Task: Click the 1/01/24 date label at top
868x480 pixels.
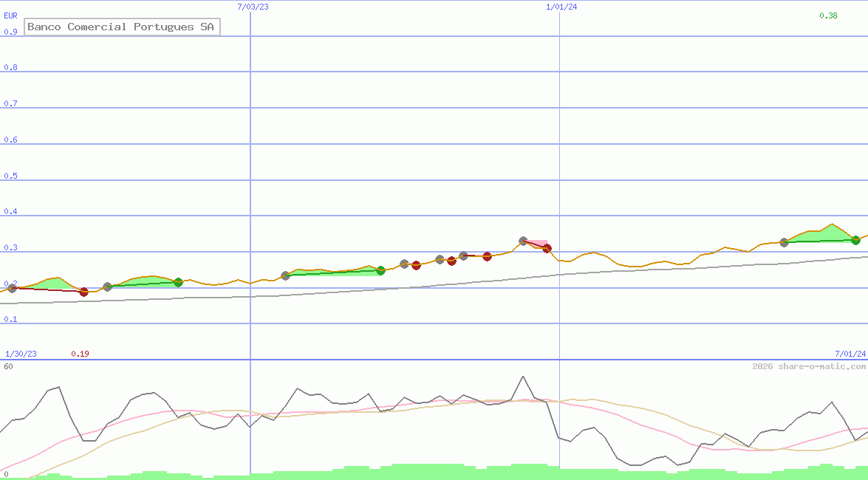Action: click(x=561, y=7)
